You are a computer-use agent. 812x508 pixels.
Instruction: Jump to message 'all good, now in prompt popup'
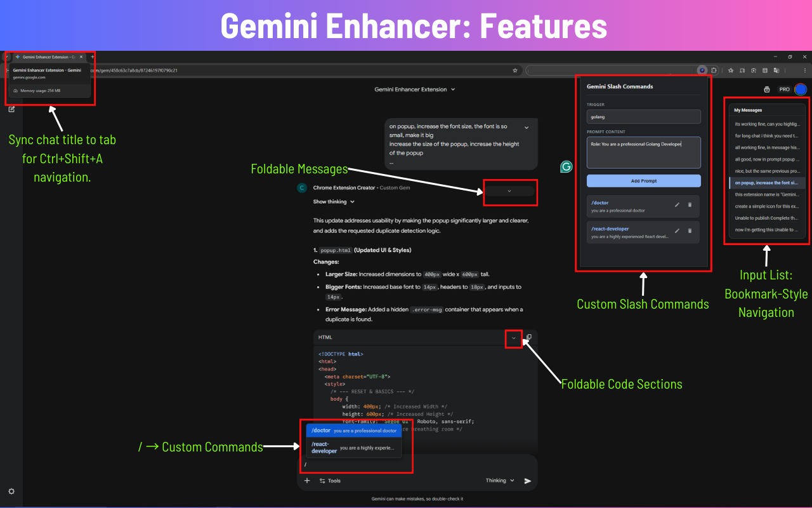767,159
